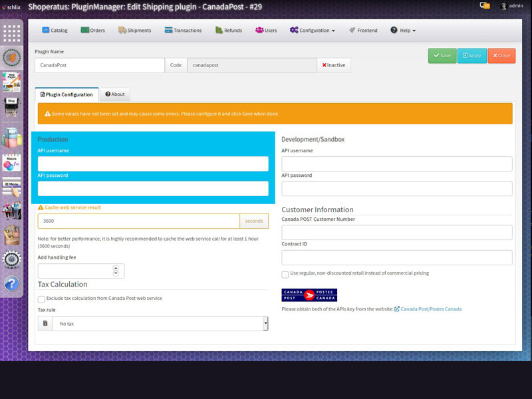Click the Canada Post logo image
This screenshot has height=399, width=532.
[x=309, y=295]
